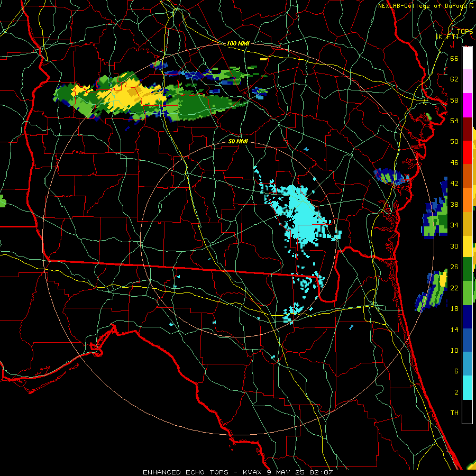Click the legend value 50

tap(454, 142)
